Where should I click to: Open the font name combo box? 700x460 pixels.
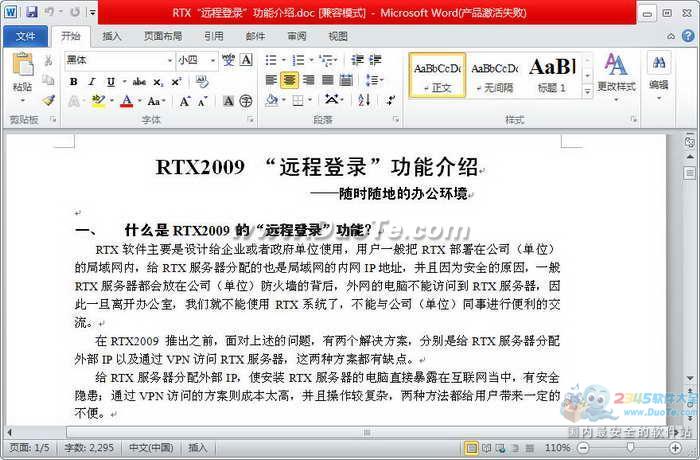[x=119, y=60]
